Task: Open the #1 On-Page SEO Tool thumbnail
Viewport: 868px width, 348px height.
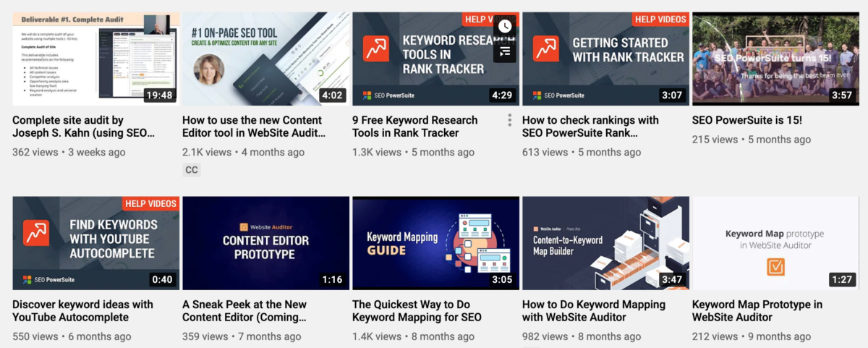Action: coord(266,59)
